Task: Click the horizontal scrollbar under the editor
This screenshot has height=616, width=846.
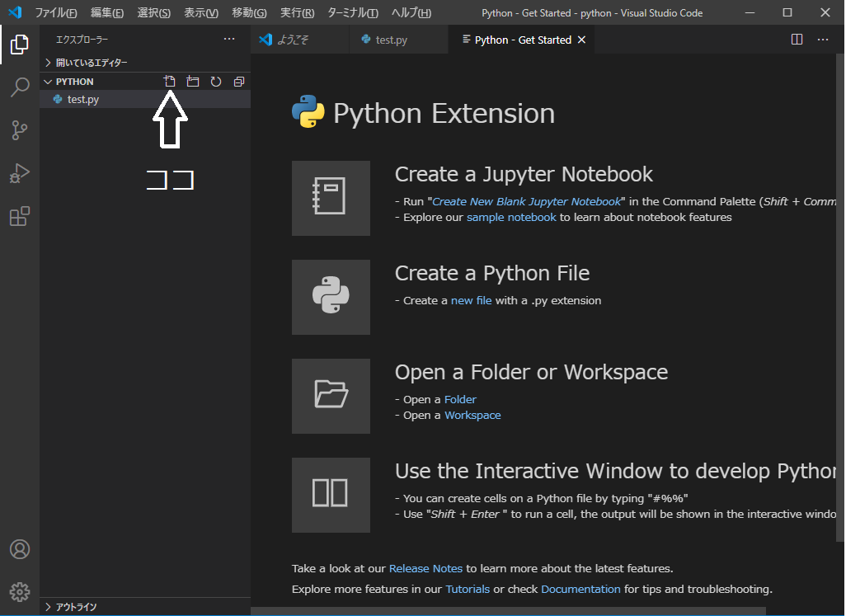Action: coord(508,611)
